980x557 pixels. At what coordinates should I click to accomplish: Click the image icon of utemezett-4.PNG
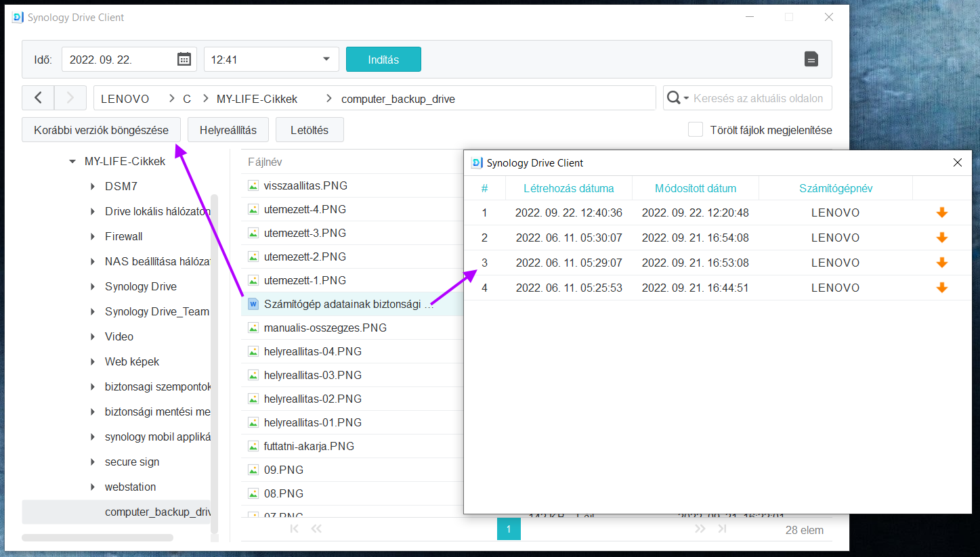[x=253, y=209]
